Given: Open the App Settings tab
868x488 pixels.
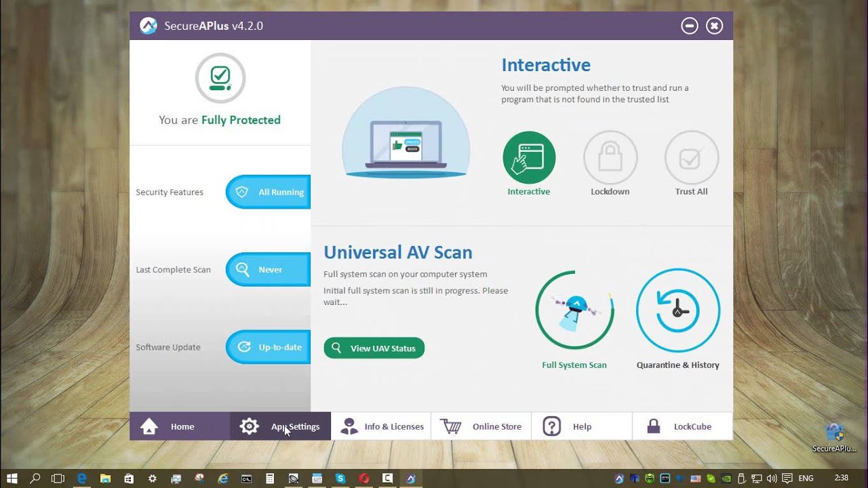Looking at the screenshot, I should pyautogui.click(x=281, y=426).
